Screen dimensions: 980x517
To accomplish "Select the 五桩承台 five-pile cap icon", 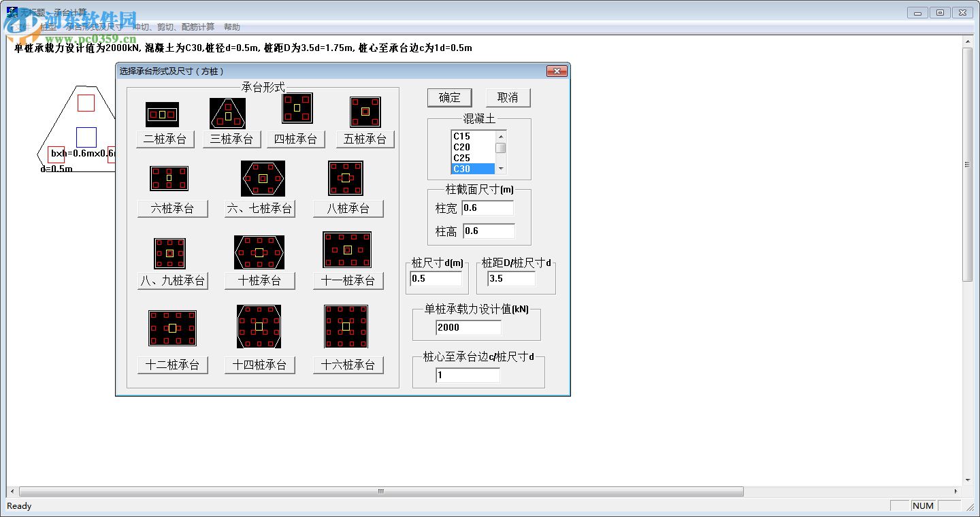I will (365, 112).
